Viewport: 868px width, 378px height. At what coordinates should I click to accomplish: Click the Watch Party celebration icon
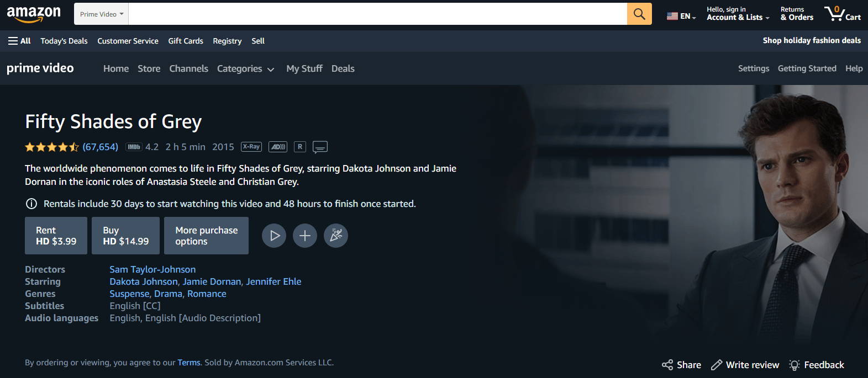coord(336,236)
